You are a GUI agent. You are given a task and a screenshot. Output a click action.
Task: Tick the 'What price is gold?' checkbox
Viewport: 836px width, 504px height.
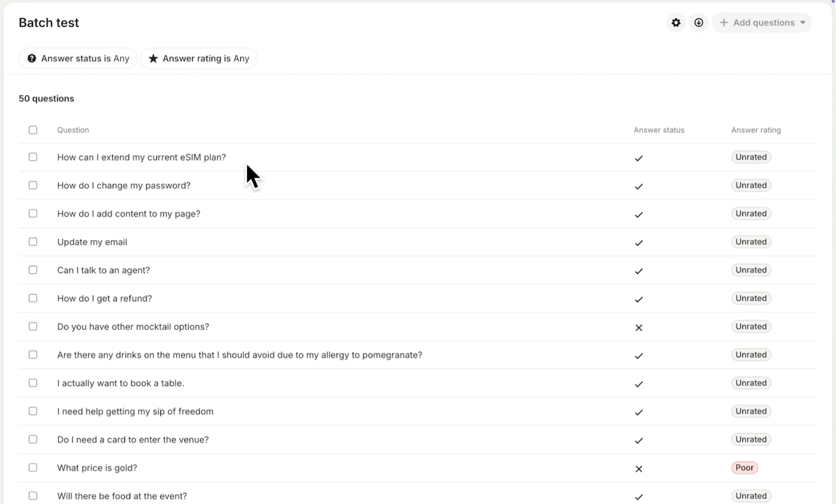[33, 467]
